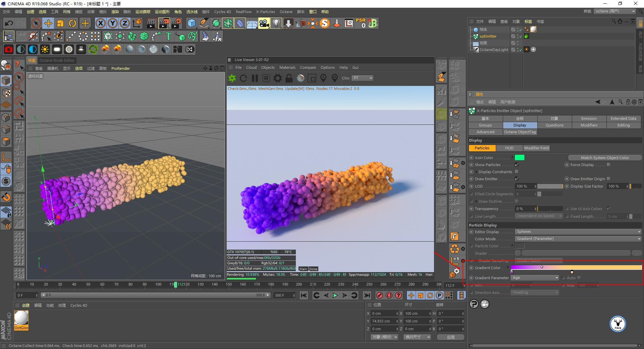This screenshot has height=349, width=644.
Task: Pick the Material ball icon on the materials toolbar
Action: tap(129, 49)
